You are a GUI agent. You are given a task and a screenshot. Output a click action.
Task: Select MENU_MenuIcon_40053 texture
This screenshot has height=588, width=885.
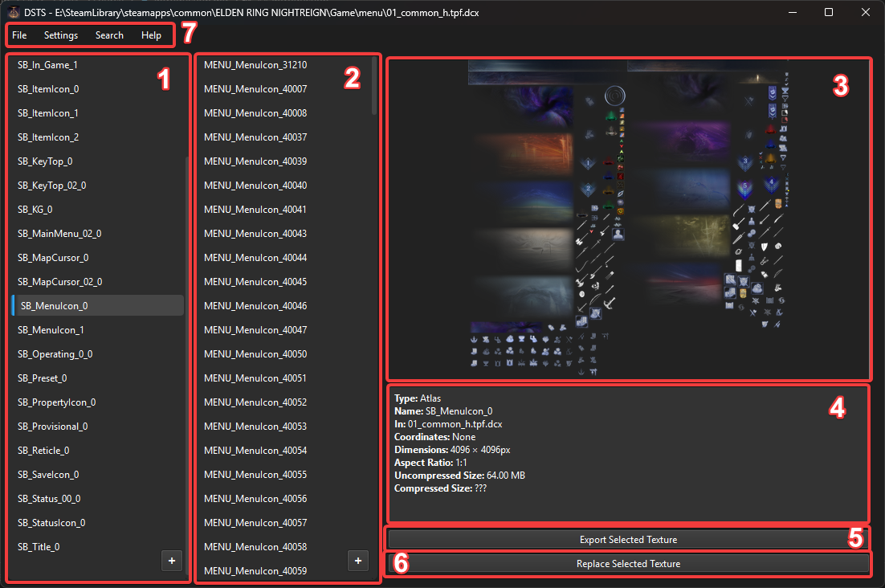[284, 426]
